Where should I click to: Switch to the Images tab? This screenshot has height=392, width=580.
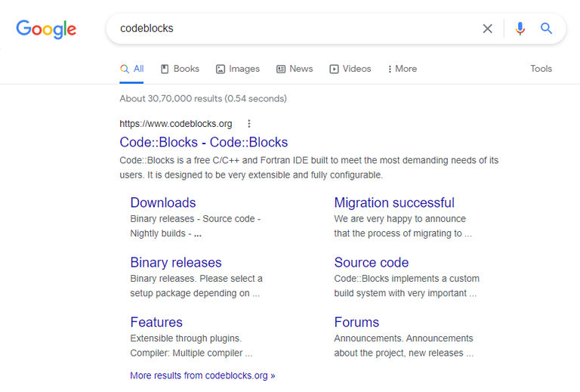coord(237,69)
